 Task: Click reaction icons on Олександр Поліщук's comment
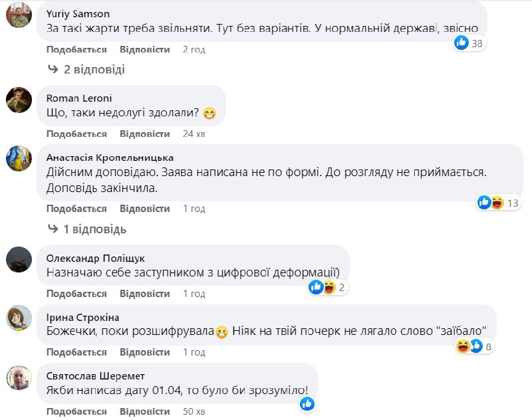323,287
